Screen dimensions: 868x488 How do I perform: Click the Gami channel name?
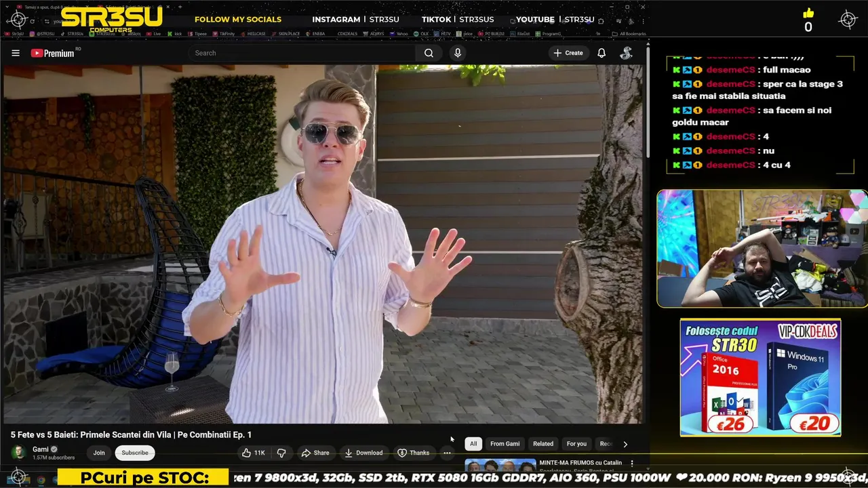click(x=41, y=449)
